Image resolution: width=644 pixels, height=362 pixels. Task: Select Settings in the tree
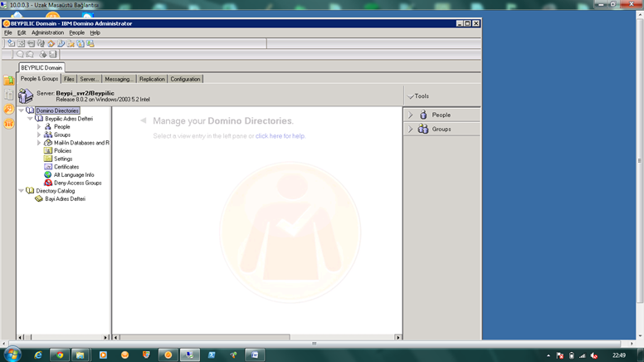[63, 159]
